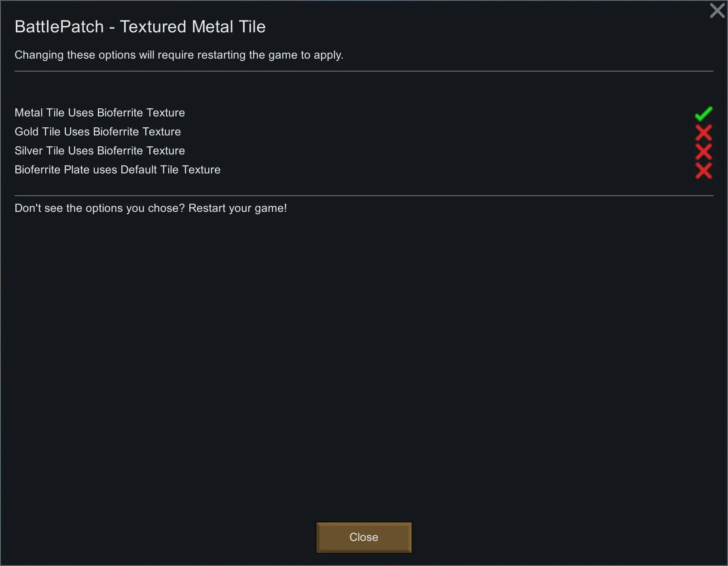Click the divider line above the footer message
This screenshot has height=566, width=728.
tap(364, 196)
